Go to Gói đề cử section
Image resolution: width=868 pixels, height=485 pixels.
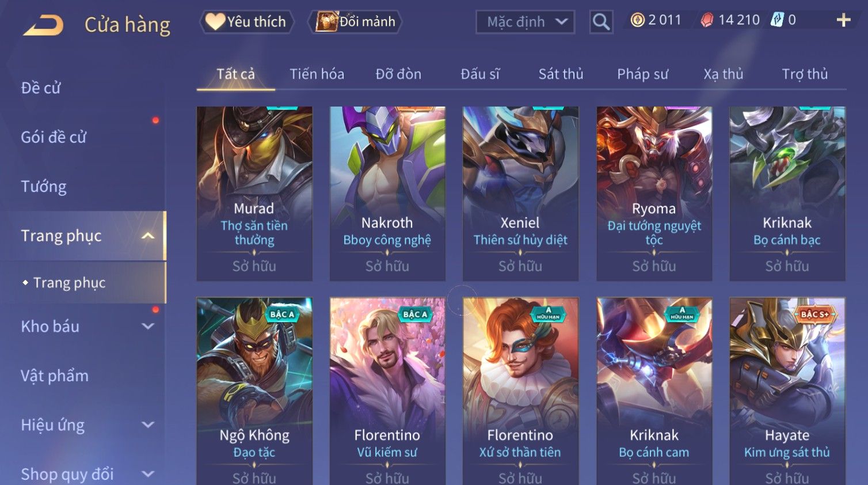pos(54,137)
